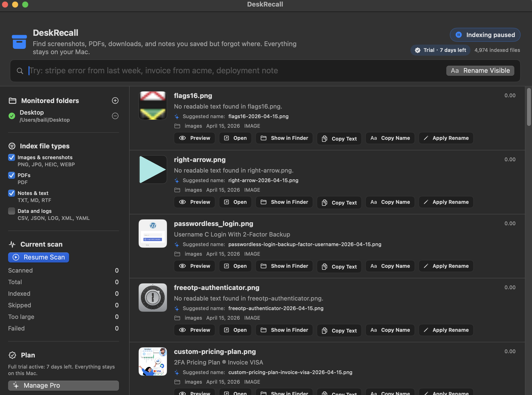This screenshot has height=395, width=532.
Task: Enable Data and logs indexing checkbox
Action: point(12,211)
